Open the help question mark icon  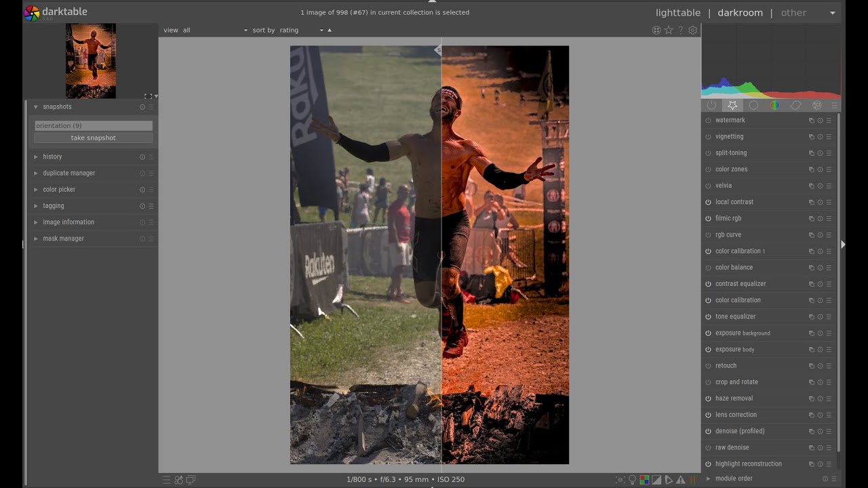point(681,30)
